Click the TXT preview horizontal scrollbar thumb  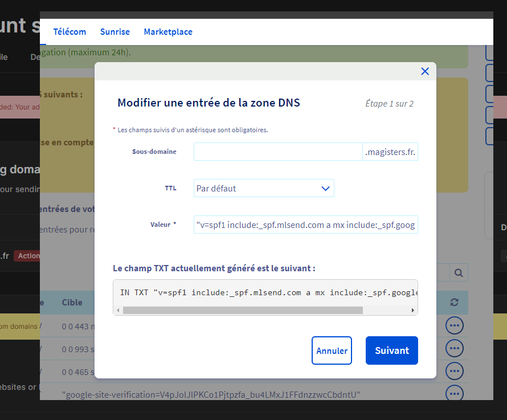pos(242,311)
